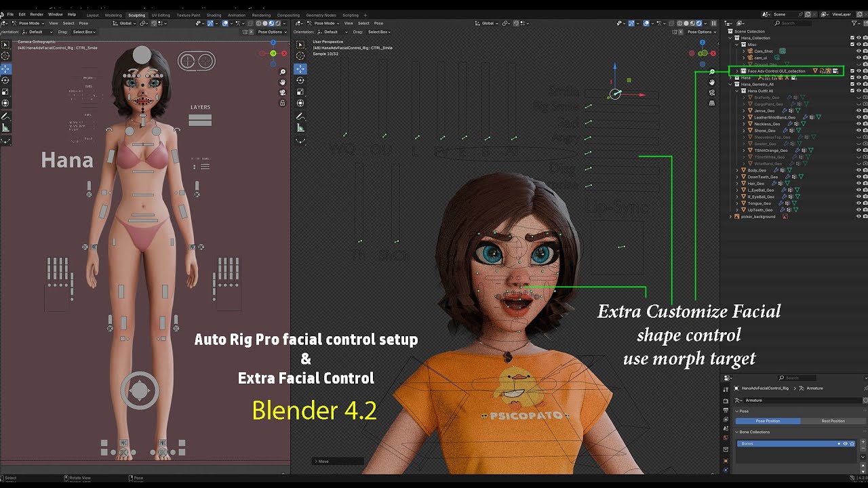
Task: Uncheck the Hana_Collection exclude checkbox
Action: pos(852,38)
